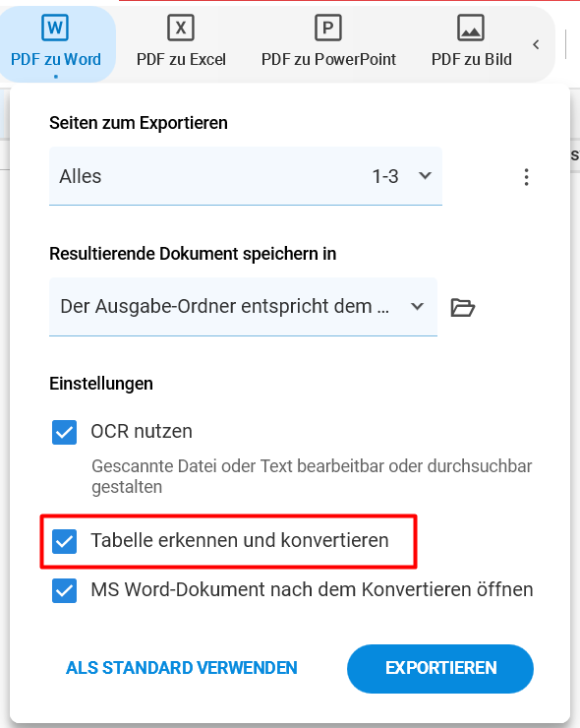This screenshot has height=728, width=580.
Task: Uncheck OCR nutzen checkbox
Action: pyautogui.click(x=65, y=432)
